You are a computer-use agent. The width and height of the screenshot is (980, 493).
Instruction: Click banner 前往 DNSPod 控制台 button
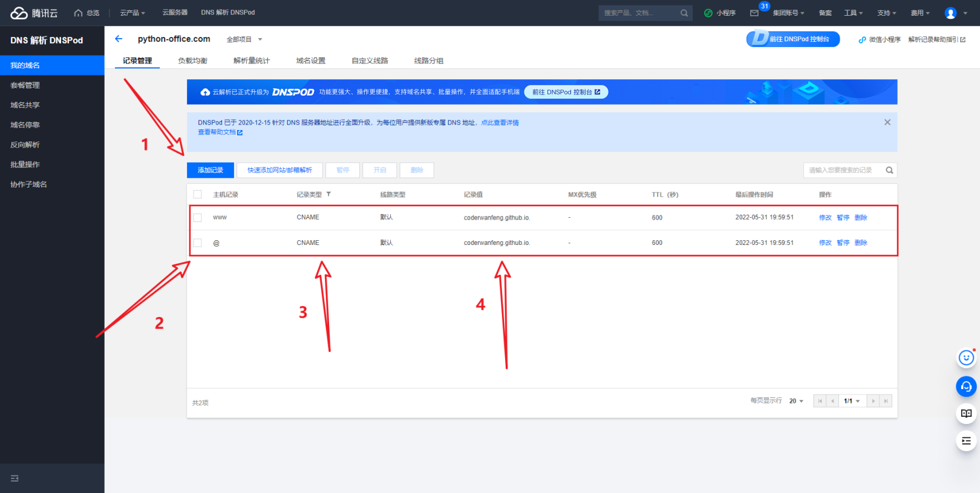tap(566, 92)
